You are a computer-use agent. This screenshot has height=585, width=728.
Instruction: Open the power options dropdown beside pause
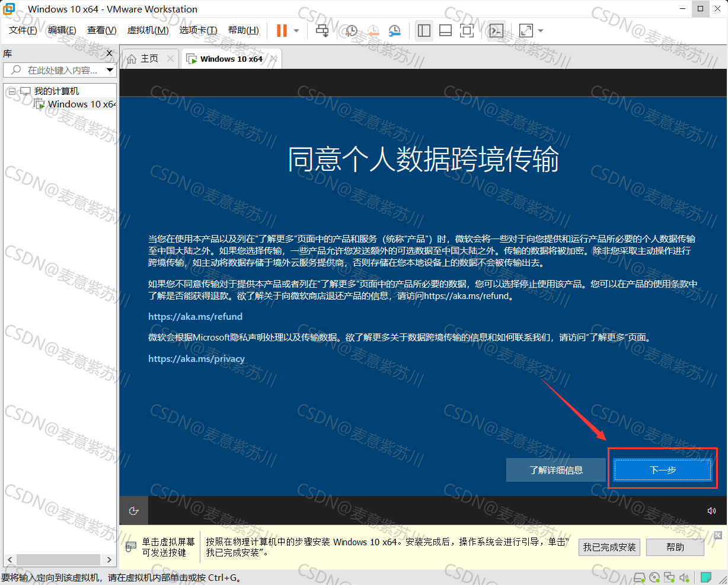pos(296,31)
